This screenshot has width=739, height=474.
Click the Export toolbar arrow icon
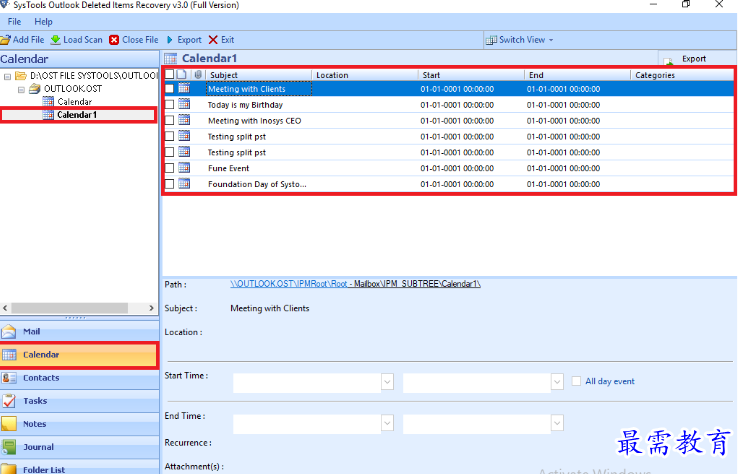170,40
